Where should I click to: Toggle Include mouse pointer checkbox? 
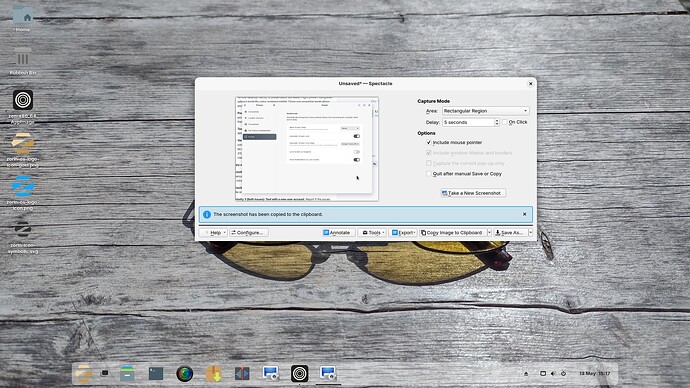click(x=429, y=143)
